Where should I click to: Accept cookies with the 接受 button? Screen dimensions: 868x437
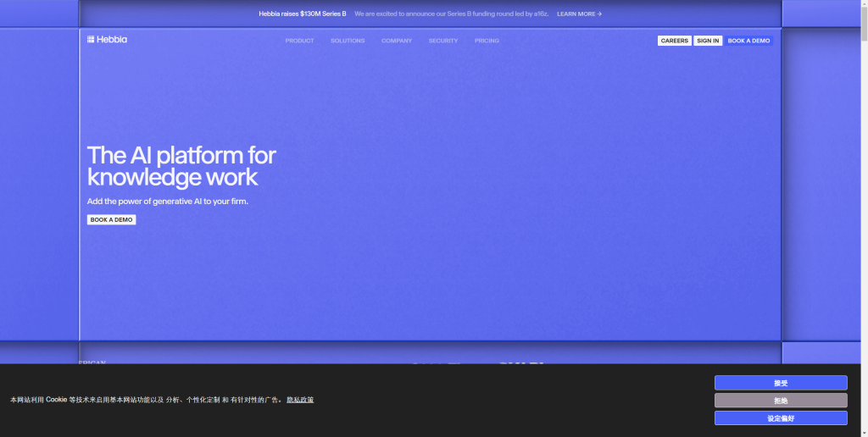pyautogui.click(x=781, y=383)
